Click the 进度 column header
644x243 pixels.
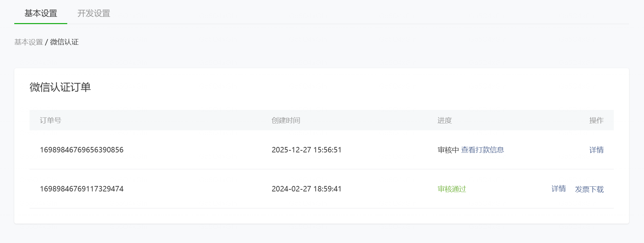point(444,120)
